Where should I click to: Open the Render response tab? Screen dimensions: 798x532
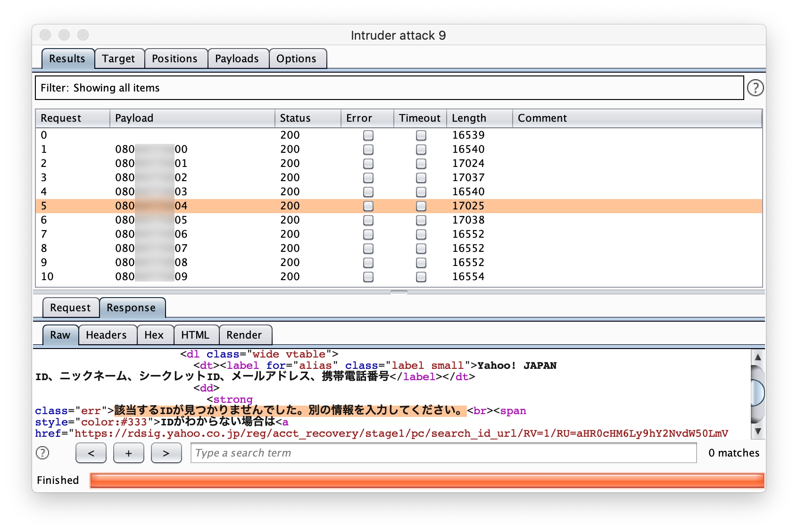[244, 335]
